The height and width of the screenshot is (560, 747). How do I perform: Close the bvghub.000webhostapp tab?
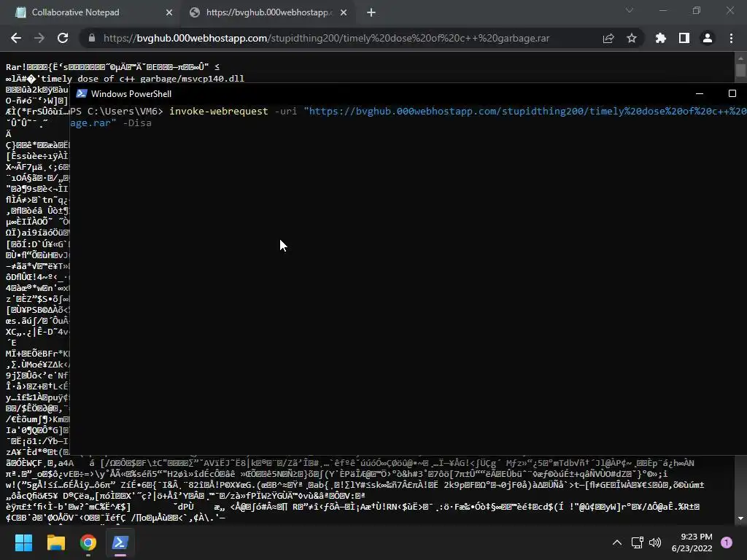point(344,13)
